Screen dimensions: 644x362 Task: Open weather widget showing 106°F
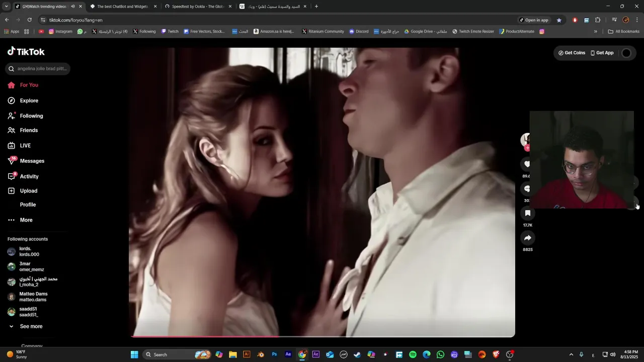coord(17,354)
